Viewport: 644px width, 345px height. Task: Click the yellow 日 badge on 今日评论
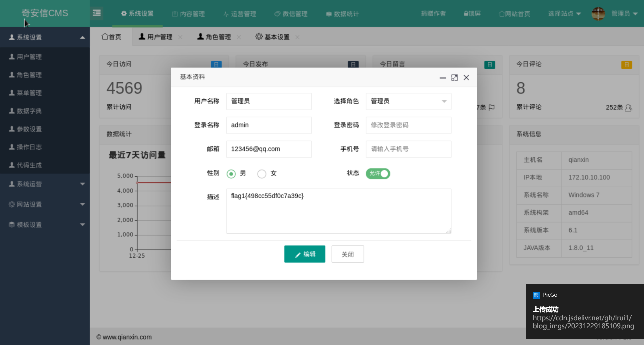click(626, 64)
